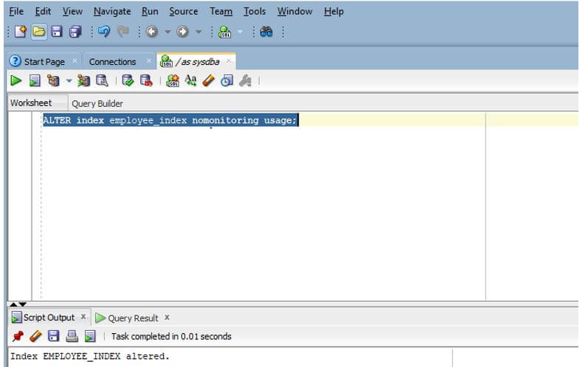Open SQL History with the clock icon

point(226,80)
